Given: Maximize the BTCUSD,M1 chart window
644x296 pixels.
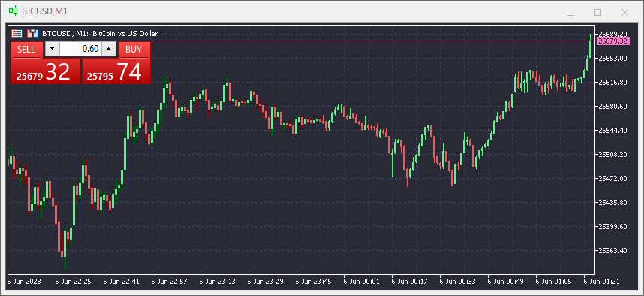Looking at the screenshot, I should coord(597,13).
